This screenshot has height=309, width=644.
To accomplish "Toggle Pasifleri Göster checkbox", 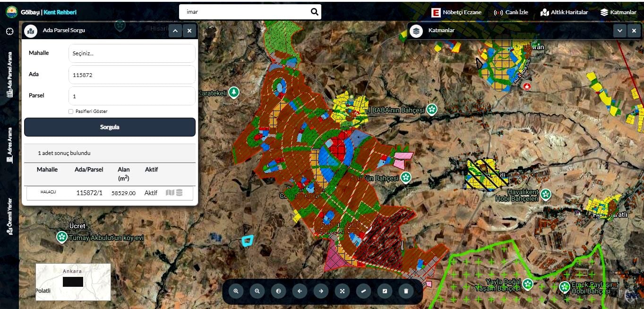I will [71, 112].
